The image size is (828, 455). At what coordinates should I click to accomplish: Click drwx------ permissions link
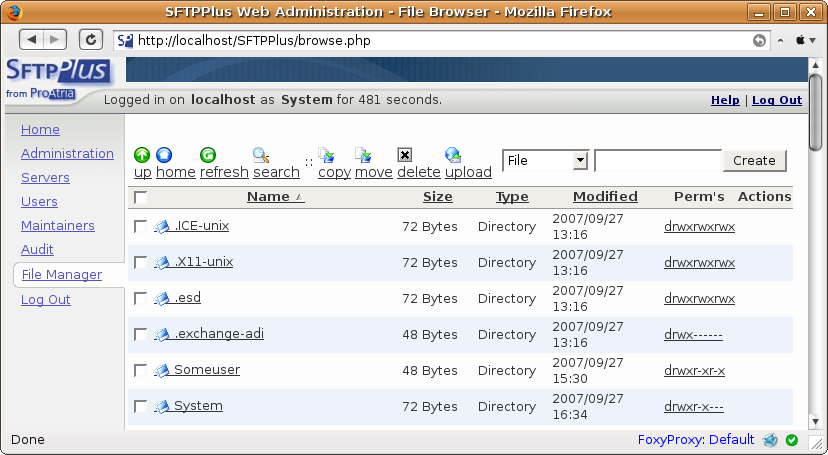(x=693, y=335)
